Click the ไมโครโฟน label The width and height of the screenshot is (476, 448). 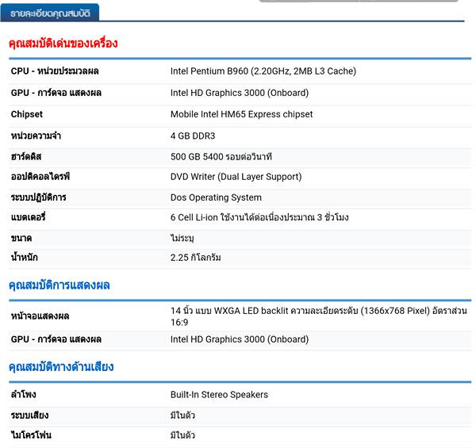pyautogui.click(x=31, y=435)
